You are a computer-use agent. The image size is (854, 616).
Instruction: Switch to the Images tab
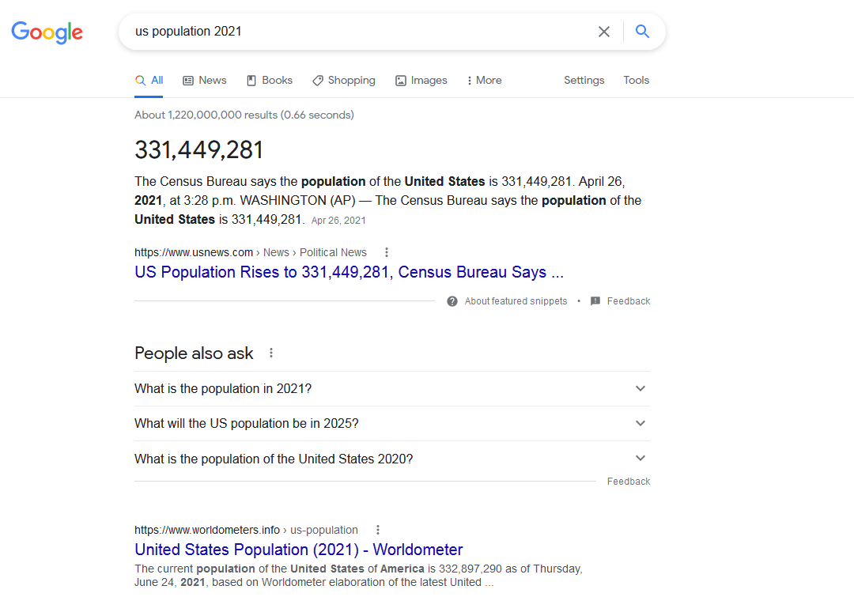coord(421,81)
